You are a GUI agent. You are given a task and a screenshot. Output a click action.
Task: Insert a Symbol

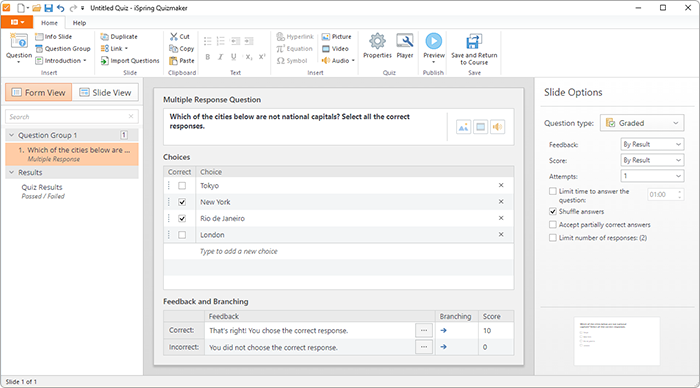(292, 61)
